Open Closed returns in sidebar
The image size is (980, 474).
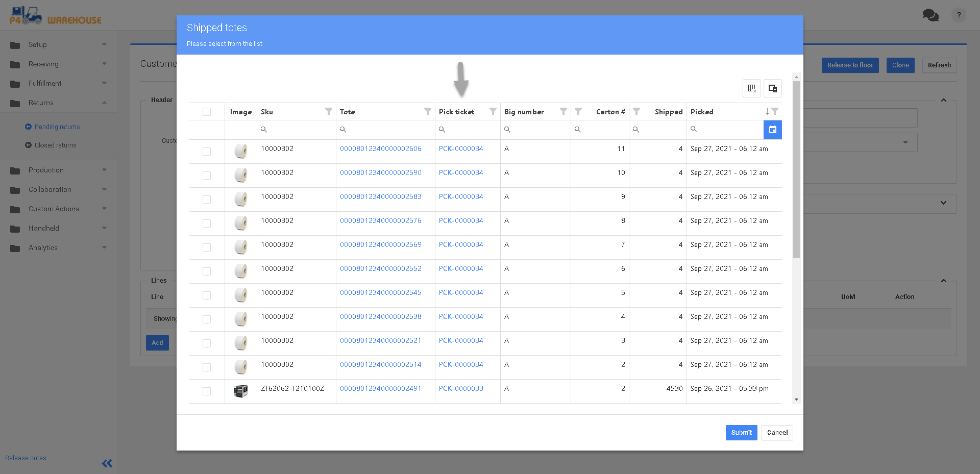[x=55, y=145]
